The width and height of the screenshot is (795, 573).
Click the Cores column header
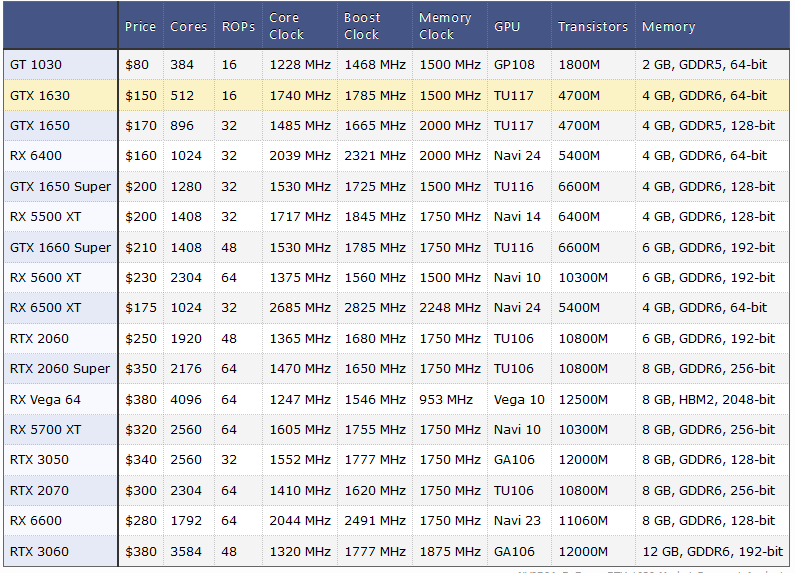click(x=188, y=27)
